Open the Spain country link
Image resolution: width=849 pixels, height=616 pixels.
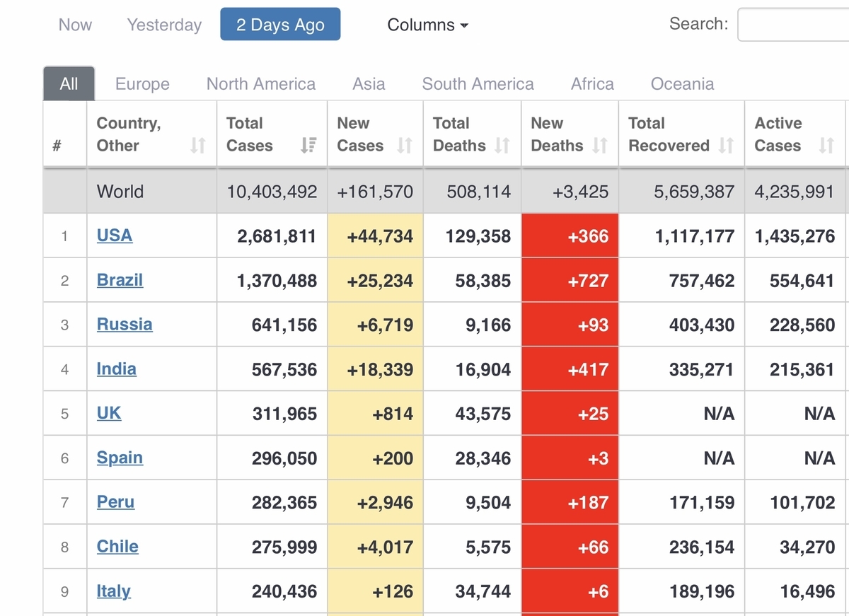tap(120, 458)
